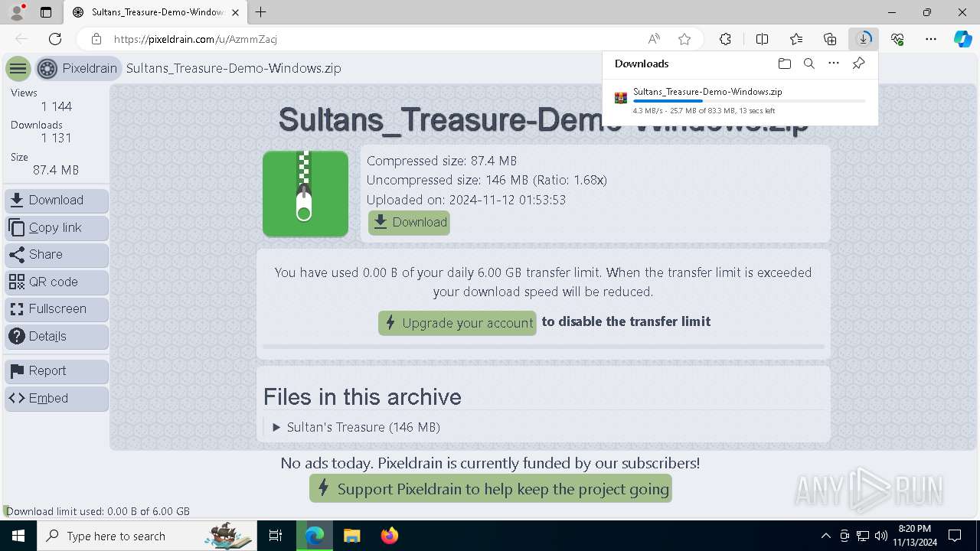
Task: Open network icon in system tray
Action: [x=863, y=536]
